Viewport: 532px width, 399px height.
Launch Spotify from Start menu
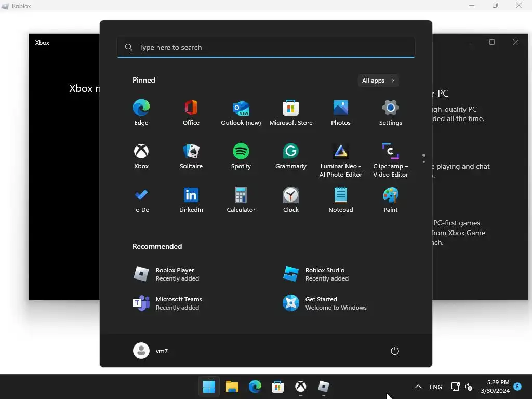(241, 156)
